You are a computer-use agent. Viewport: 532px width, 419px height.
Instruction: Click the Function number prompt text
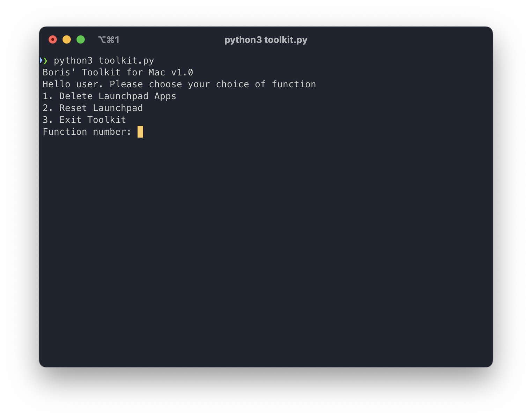pyautogui.click(x=87, y=132)
